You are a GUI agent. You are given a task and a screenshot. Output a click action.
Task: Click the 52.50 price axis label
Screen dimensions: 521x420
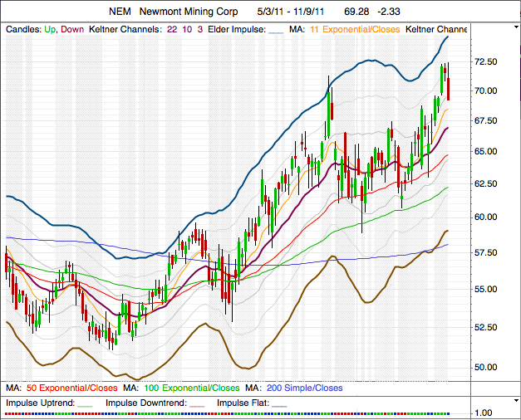(x=486, y=327)
